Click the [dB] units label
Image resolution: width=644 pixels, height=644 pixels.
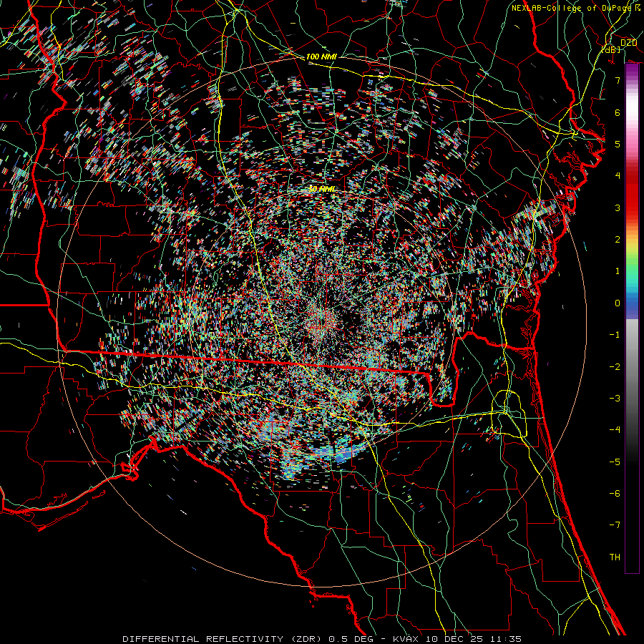611,49
